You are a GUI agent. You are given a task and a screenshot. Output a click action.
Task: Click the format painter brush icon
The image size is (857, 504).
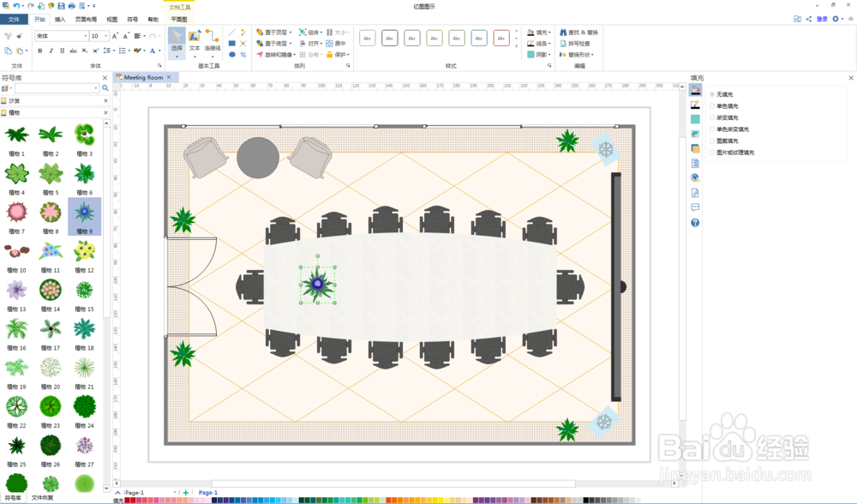point(20,35)
